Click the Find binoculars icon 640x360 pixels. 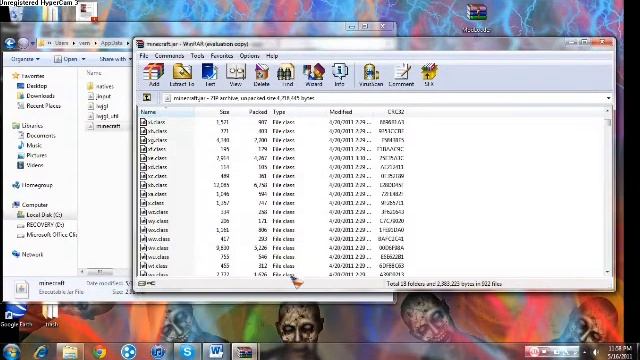[x=287, y=75]
